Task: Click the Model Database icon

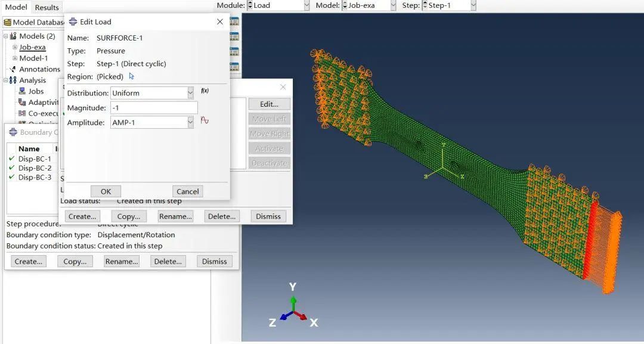Action: click(x=7, y=22)
